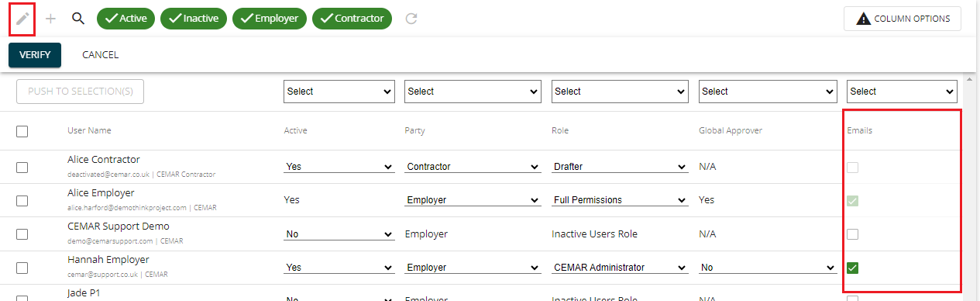Screen dimensions: 980x301
Task: Open Hannah Employer's Global Approver dropdown
Action: pos(767,268)
